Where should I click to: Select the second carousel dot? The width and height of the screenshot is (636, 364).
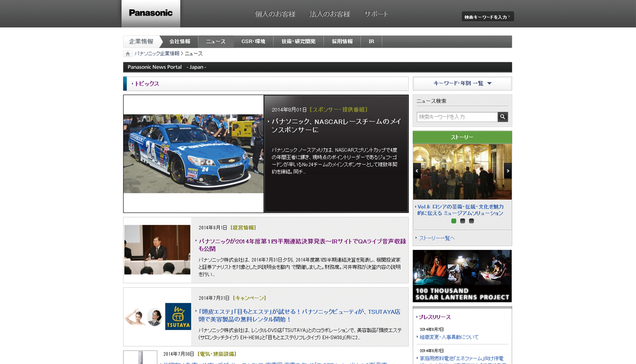(462, 221)
